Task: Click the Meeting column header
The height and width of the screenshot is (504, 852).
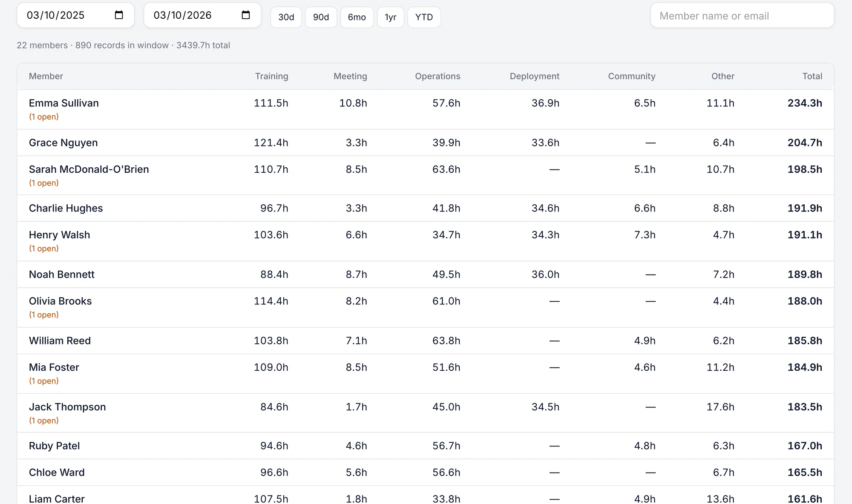Action: pos(350,76)
